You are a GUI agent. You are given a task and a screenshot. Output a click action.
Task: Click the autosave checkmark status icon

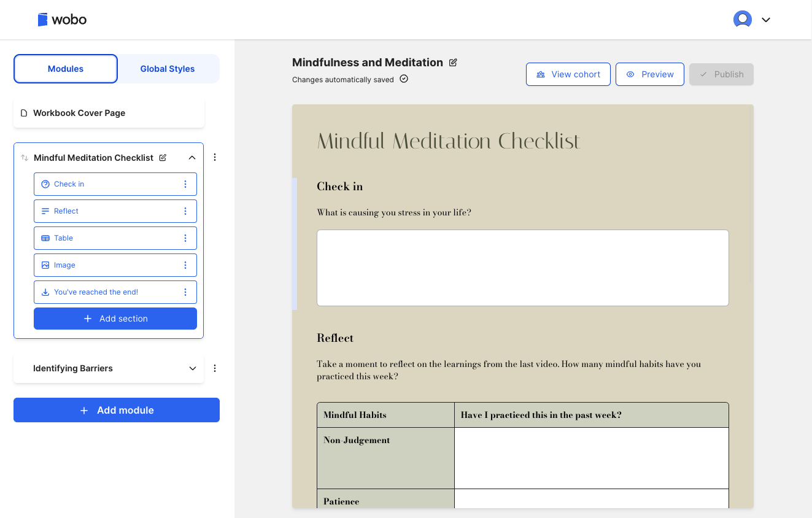coord(404,79)
